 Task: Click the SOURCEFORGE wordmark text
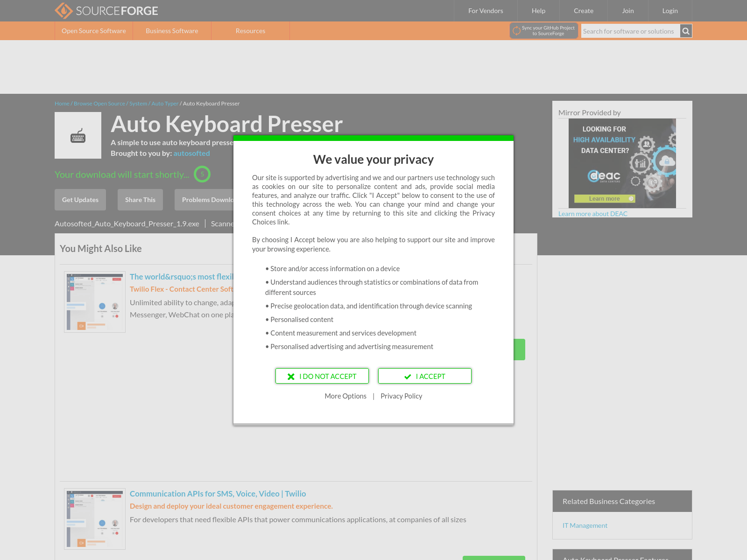(117, 11)
